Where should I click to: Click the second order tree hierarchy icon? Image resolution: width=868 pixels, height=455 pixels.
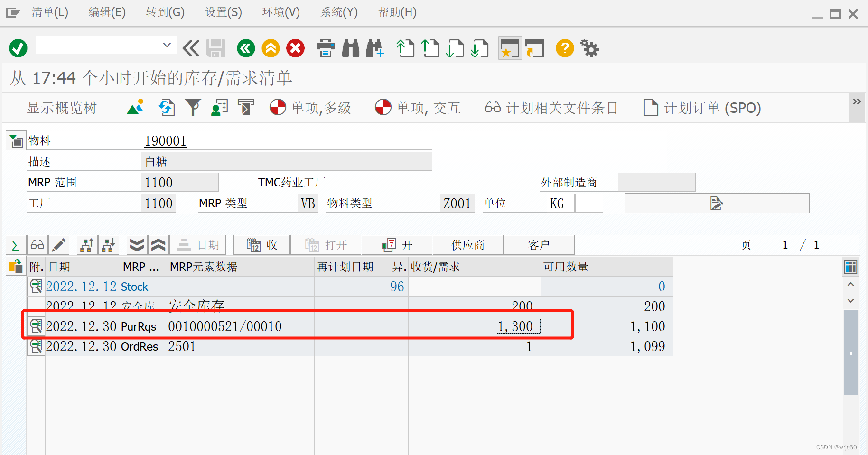(109, 245)
